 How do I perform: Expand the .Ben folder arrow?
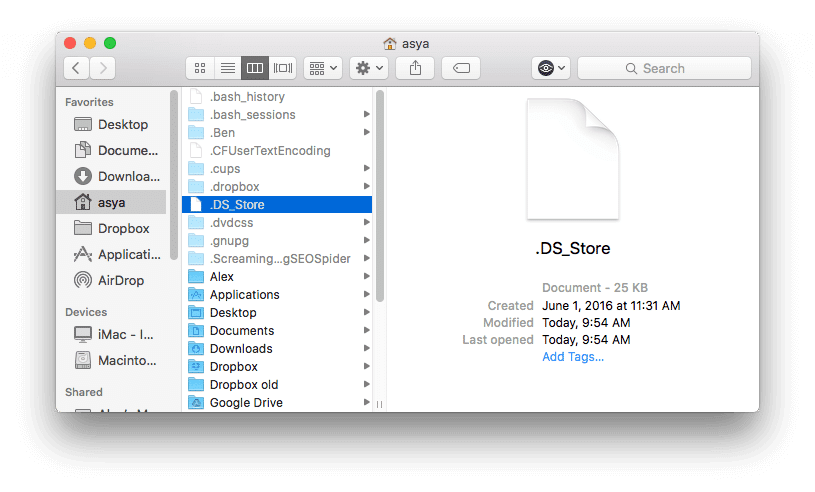[x=366, y=132]
